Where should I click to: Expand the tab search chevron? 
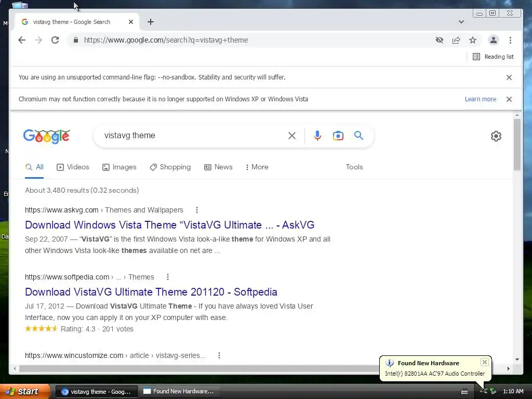coord(461,22)
